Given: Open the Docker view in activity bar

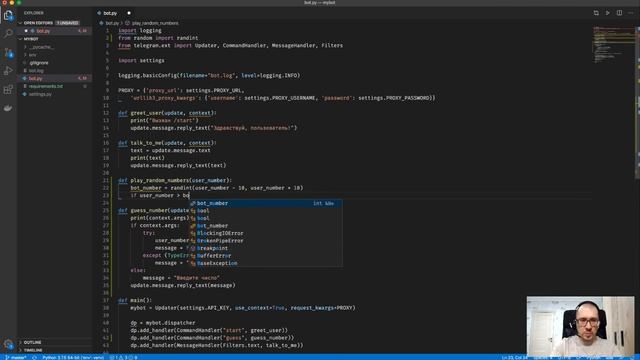Looking at the screenshot, I should tap(8, 108).
